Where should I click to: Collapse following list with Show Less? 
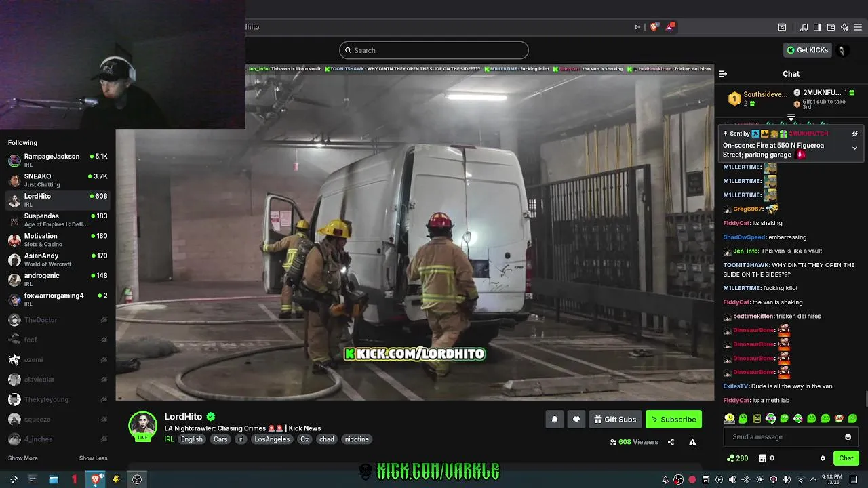point(93,458)
